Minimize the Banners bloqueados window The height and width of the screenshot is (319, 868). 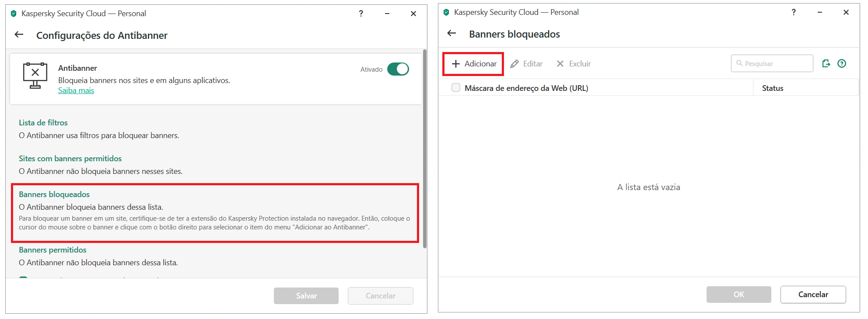point(820,12)
